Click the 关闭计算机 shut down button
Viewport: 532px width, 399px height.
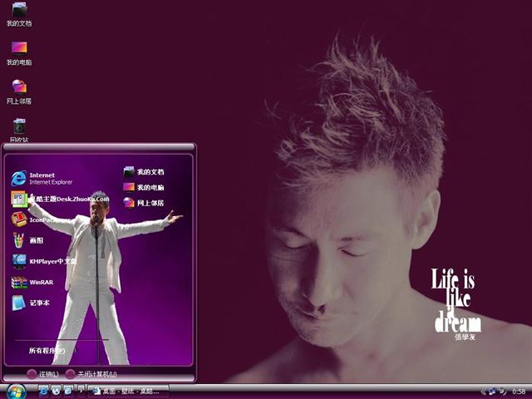tap(91, 374)
